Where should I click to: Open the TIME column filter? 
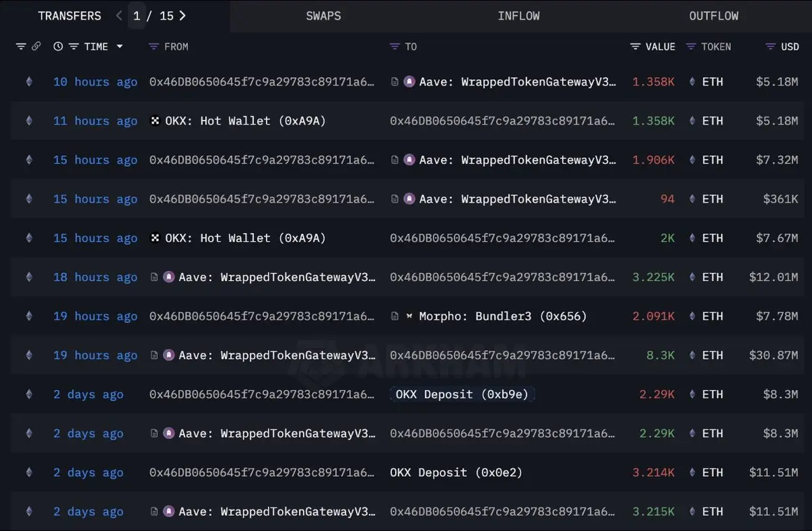(x=73, y=47)
